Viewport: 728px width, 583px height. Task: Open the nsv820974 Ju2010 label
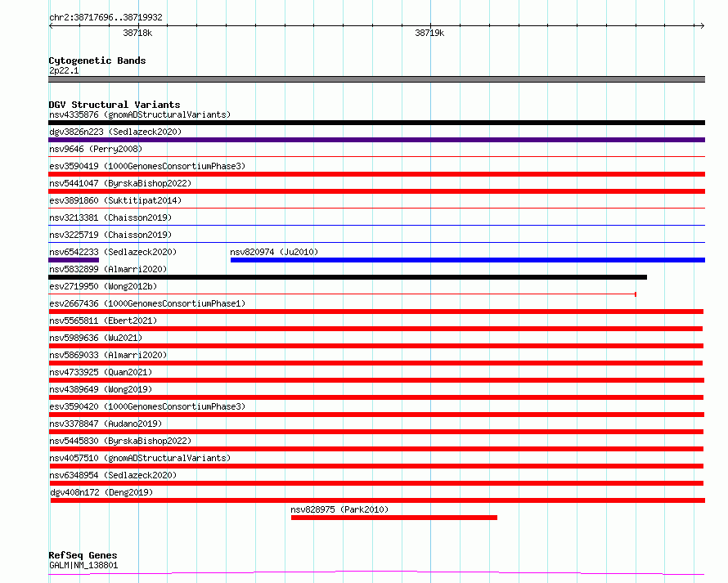pyautogui.click(x=274, y=252)
